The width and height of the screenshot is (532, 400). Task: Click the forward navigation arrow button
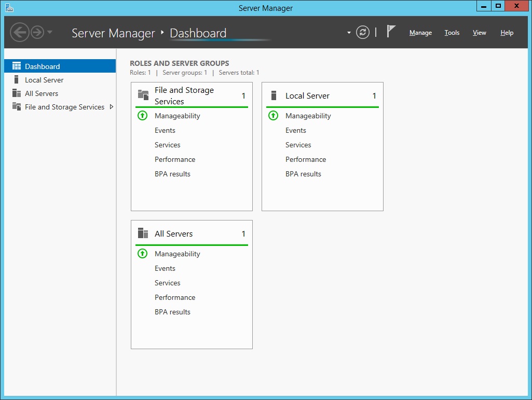click(x=37, y=33)
